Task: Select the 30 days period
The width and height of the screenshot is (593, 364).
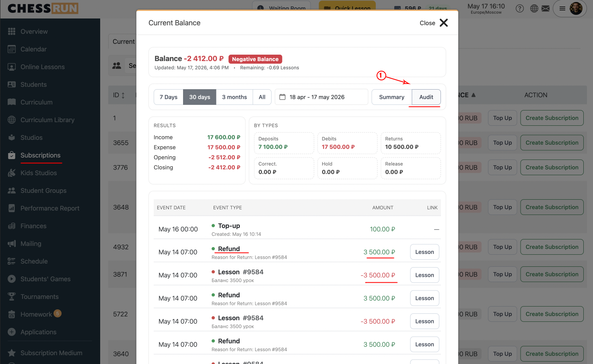Action: pyautogui.click(x=200, y=97)
